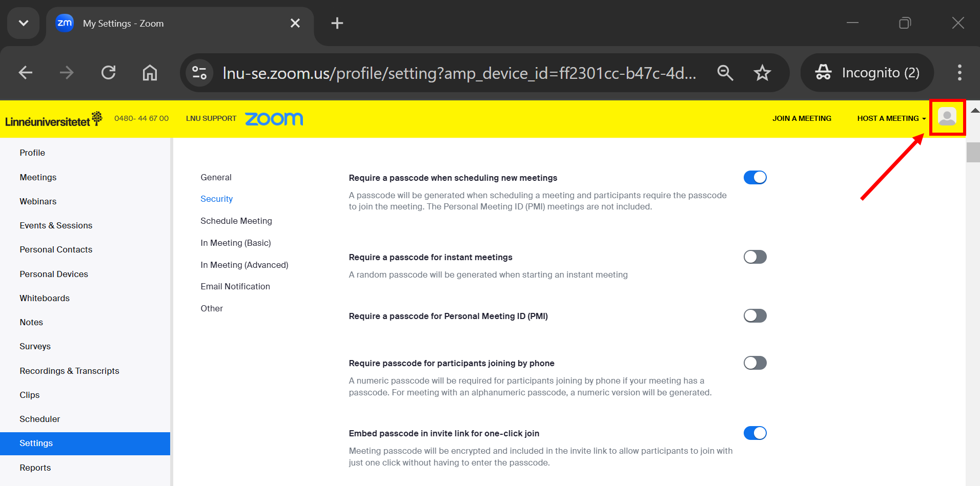
Task: Open Whiteboards in the sidebar
Action: 45,298
